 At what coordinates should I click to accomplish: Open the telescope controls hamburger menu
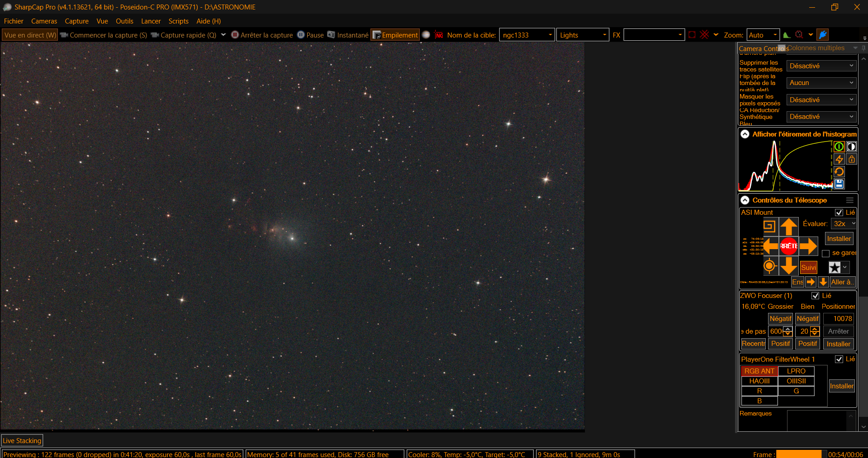(x=850, y=200)
